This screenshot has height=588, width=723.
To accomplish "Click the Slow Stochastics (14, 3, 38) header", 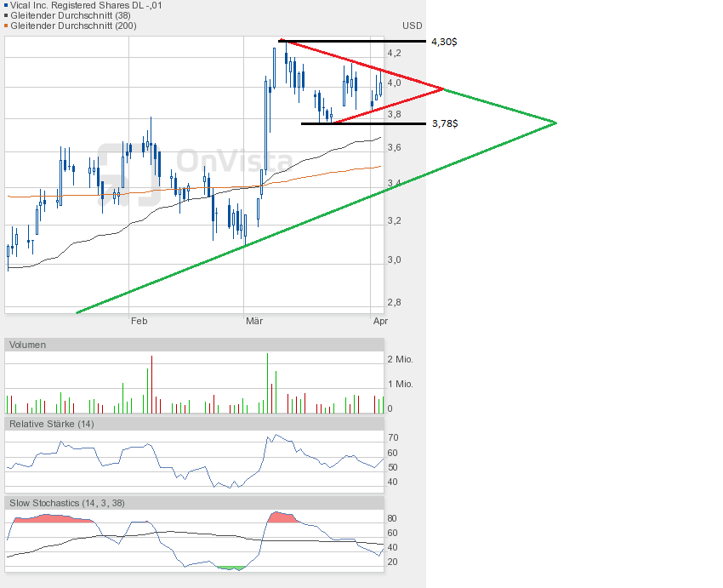I will coord(194,503).
